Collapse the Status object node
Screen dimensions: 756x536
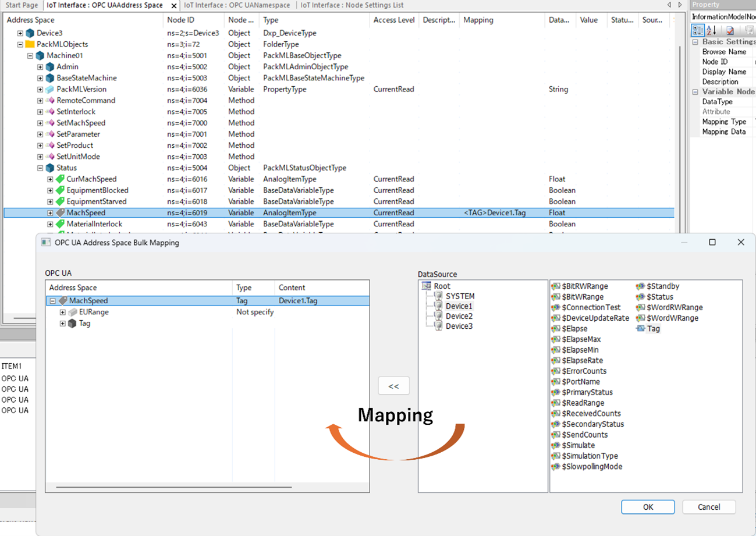(40, 168)
